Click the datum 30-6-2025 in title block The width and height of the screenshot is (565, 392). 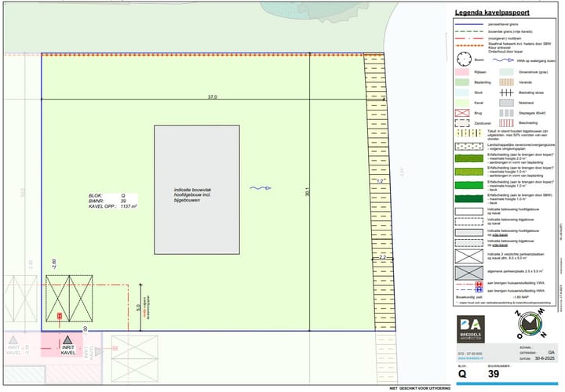(545, 358)
